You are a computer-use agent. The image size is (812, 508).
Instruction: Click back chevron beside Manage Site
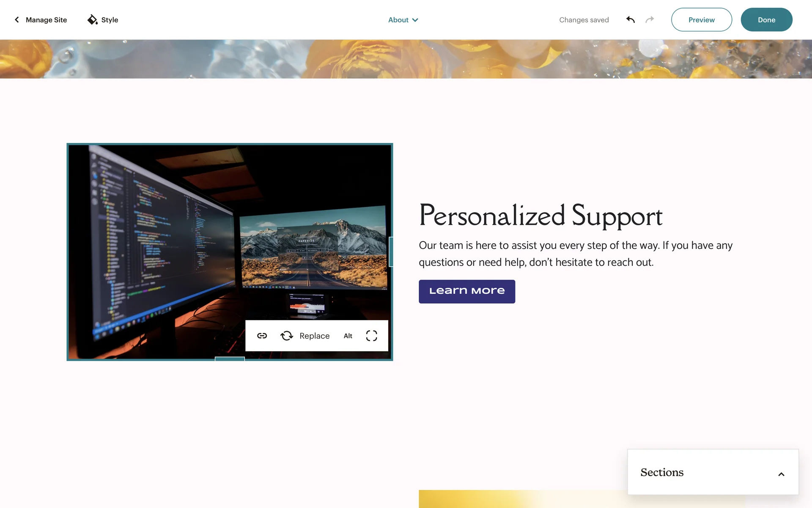pyautogui.click(x=17, y=19)
